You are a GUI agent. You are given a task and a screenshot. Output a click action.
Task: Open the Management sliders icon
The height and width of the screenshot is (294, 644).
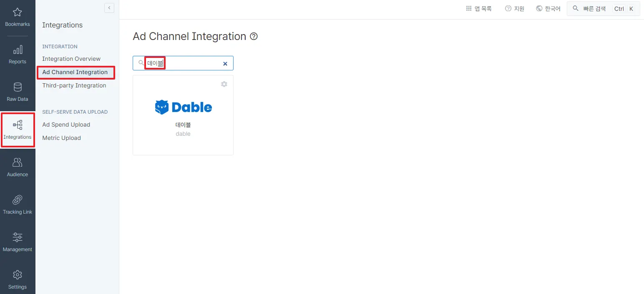click(18, 237)
